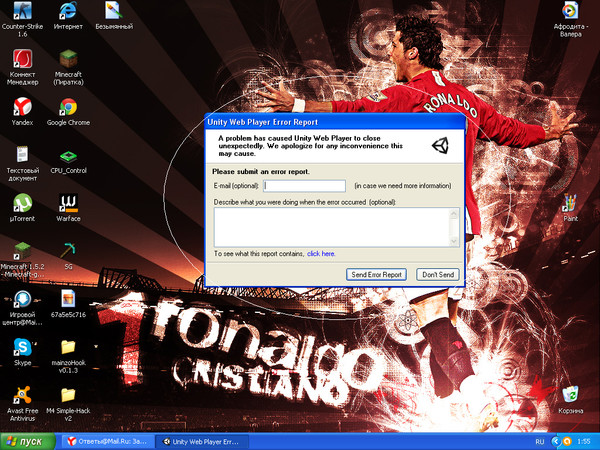Viewport: 600px width, 450px height.
Task: Click the E-mail (optional) input field
Action: click(305, 186)
